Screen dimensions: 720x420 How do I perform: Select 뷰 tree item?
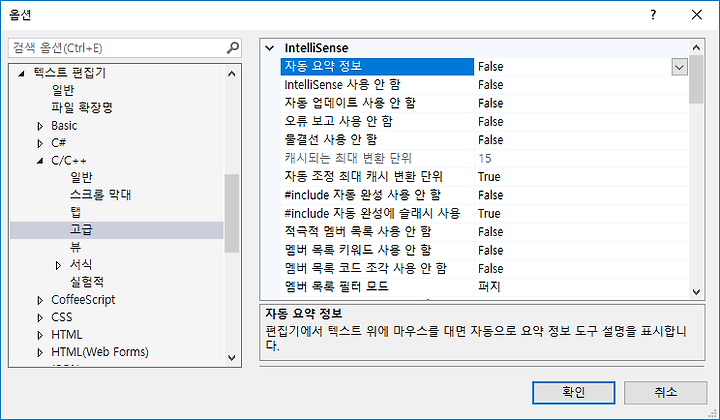tap(76, 246)
